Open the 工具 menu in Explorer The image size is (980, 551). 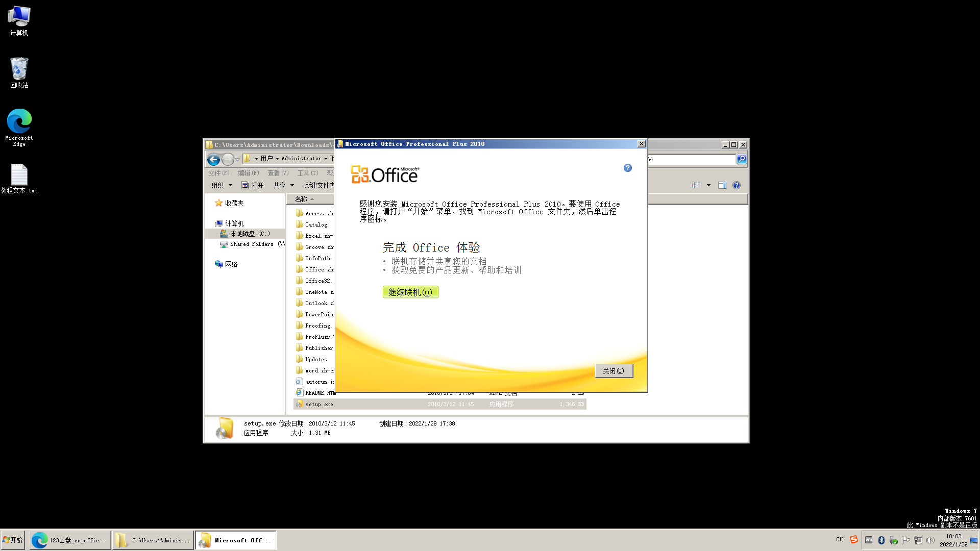307,173
